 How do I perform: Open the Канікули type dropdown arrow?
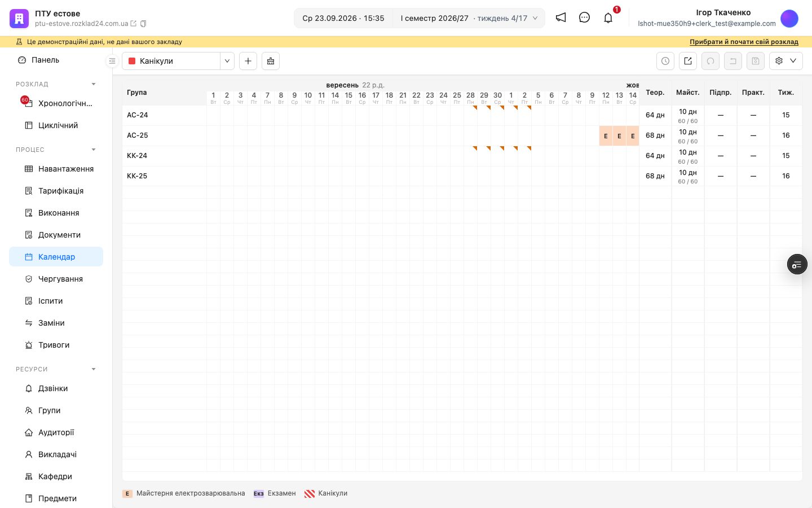coord(227,61)
